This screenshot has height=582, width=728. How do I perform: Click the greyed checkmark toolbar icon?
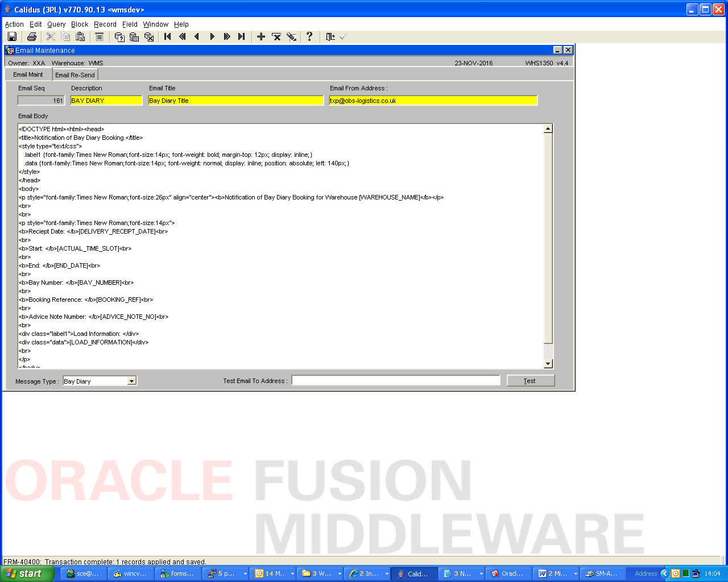[343, 36]
